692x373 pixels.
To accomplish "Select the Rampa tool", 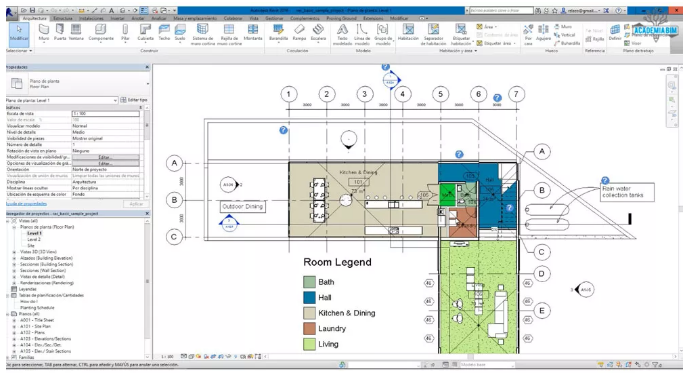I will [x=299, y=33].
